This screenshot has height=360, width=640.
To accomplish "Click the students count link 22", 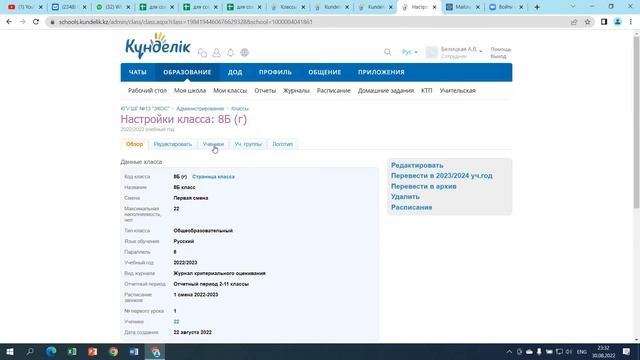I will [176, 322].
